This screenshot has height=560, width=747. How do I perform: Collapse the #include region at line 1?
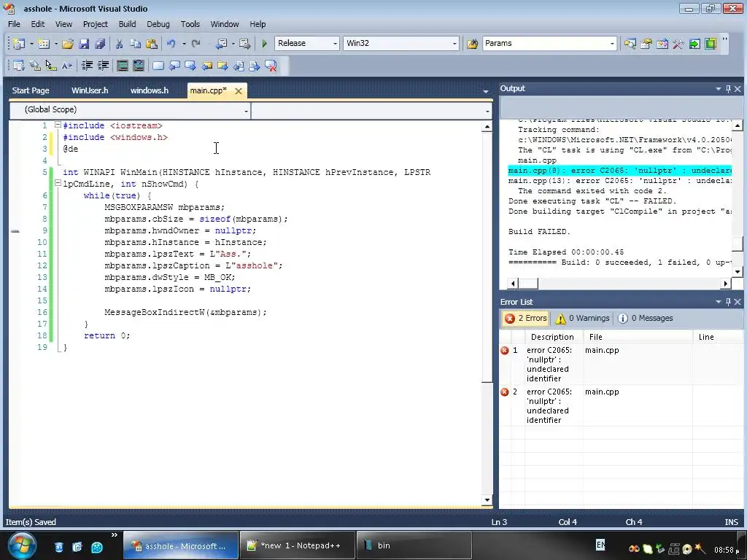click(x=58, y=125)
